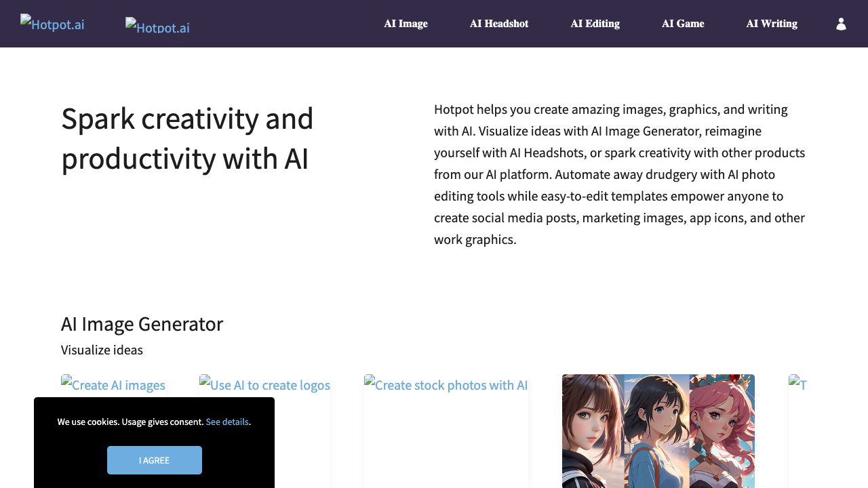Click the AI Image Generator heading

[x=142, y=324]
